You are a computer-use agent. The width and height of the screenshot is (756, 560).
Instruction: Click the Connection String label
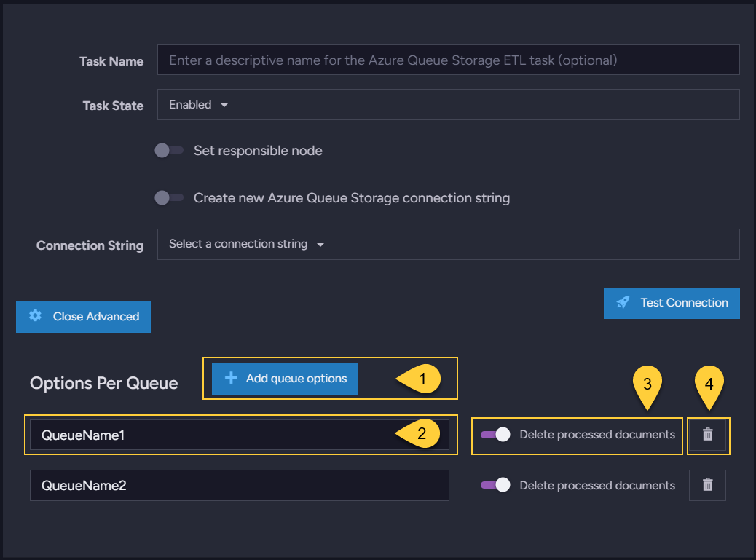click(90, 245)
